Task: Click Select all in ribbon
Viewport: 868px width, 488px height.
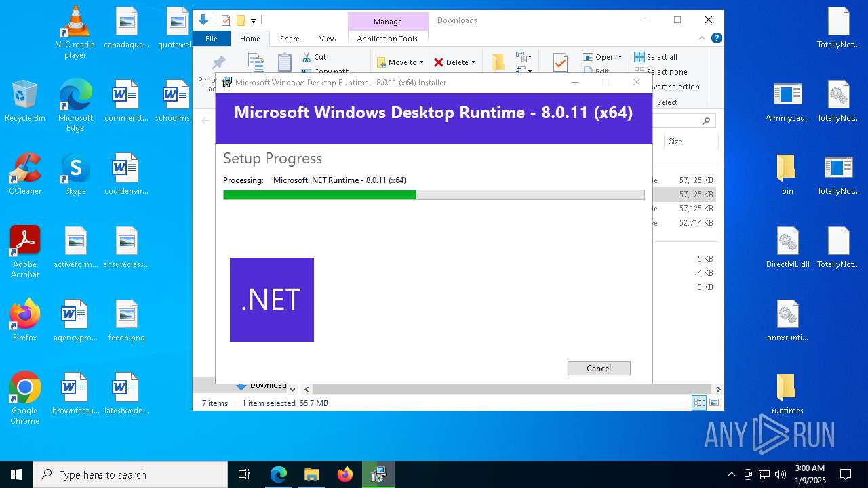Action: [656, 57]
